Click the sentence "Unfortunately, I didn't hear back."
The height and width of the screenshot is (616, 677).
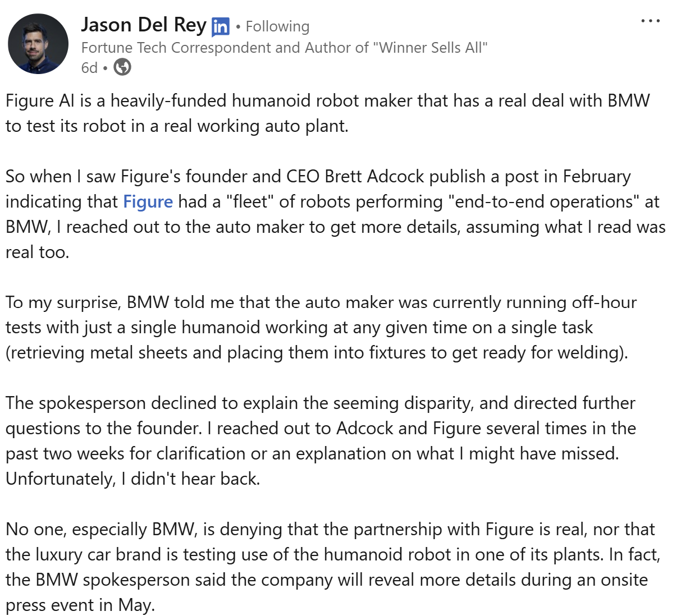point(133,479)
